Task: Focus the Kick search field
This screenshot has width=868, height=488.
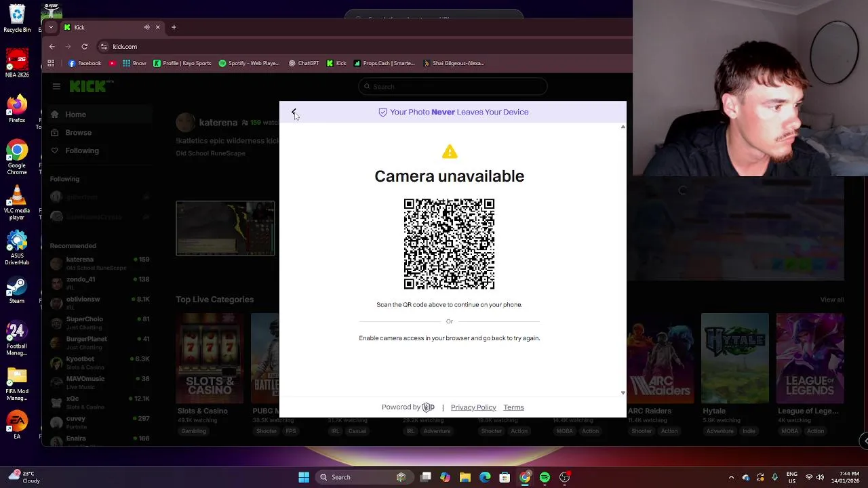Action: point(452,86)
